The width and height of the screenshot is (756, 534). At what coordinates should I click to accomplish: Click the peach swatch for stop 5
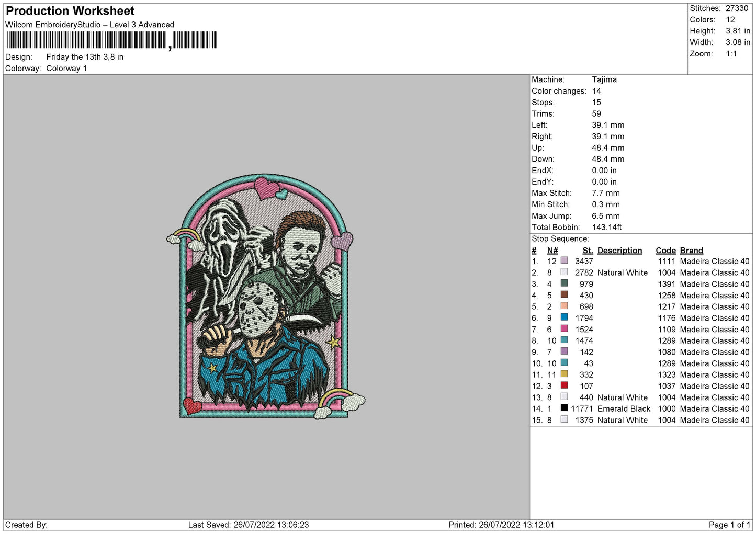tap(564, 306)
